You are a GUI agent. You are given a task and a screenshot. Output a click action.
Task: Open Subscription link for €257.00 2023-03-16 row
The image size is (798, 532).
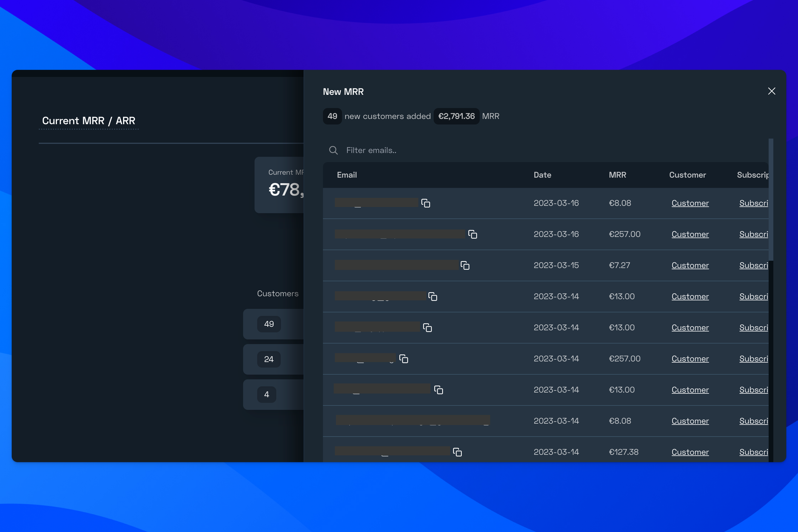(x=754, y=235)
